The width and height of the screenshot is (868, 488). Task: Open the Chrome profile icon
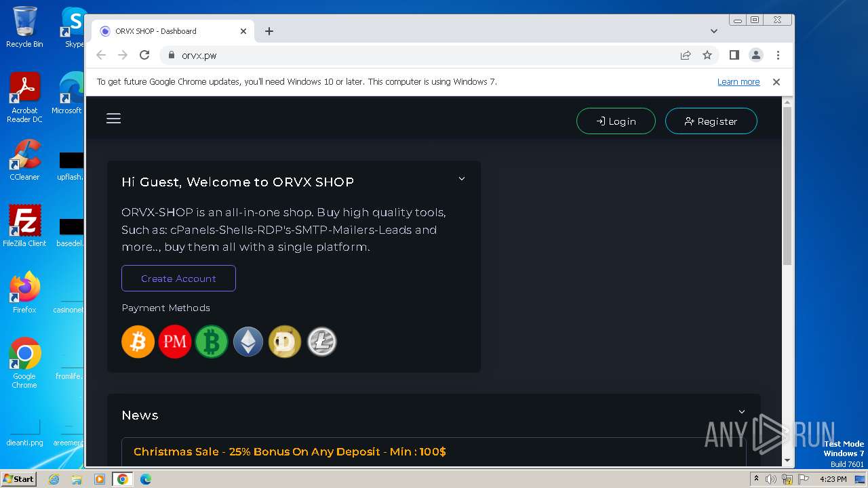[x=756, y=56]
